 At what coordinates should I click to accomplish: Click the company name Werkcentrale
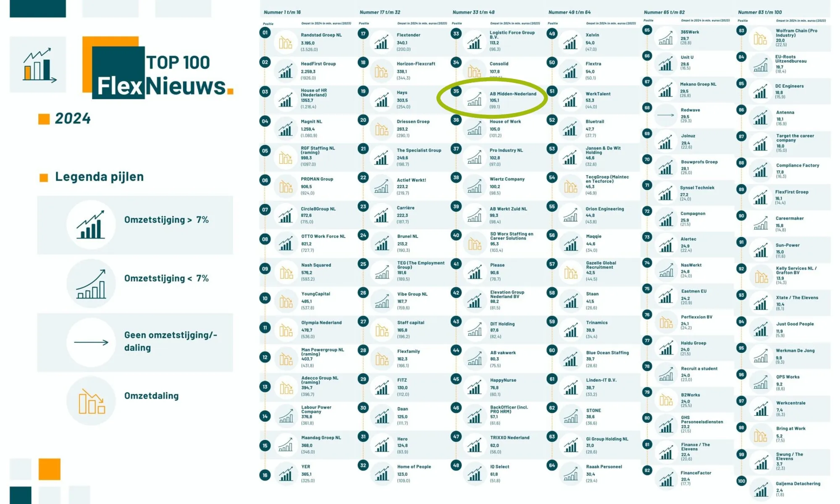[x=791, y=403]
